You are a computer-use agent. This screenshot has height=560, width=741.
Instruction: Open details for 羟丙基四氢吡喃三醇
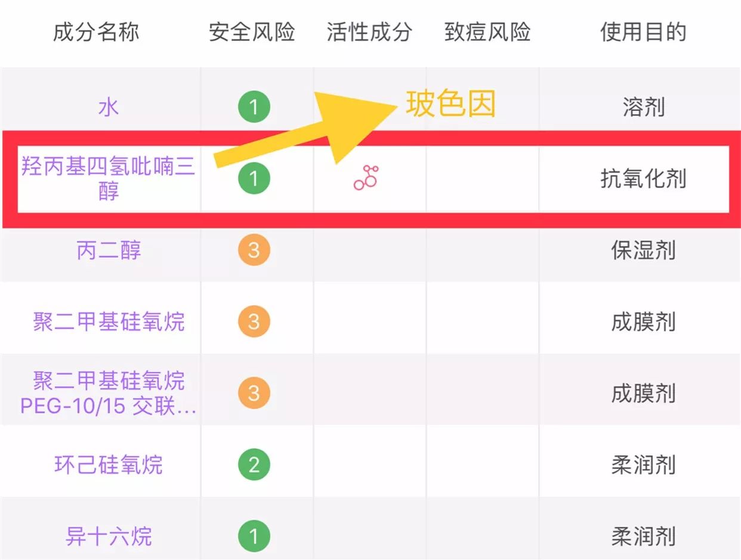click(x=107, y=178)
